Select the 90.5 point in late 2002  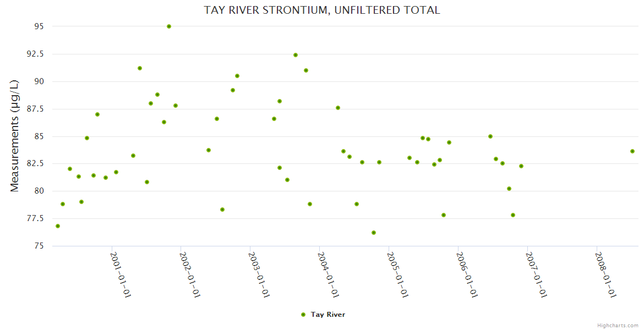pyautogui.click(x=237, y=76)
